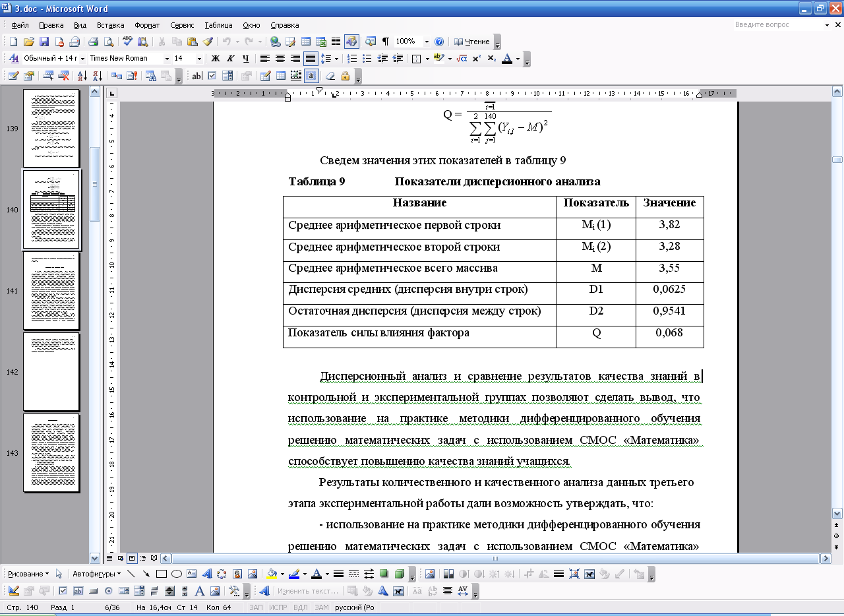Show or hide paragraph marks

386,41
